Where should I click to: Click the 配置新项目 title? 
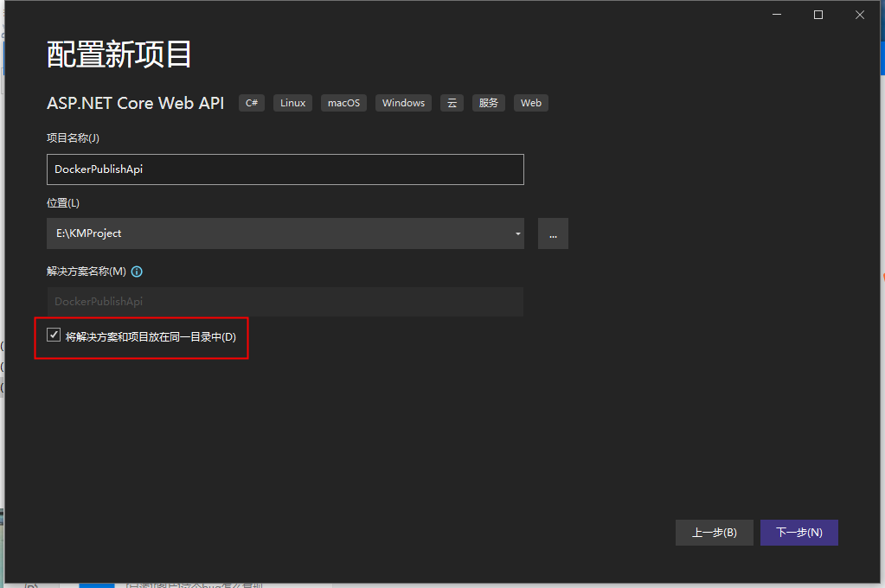[x=119, y=54]
